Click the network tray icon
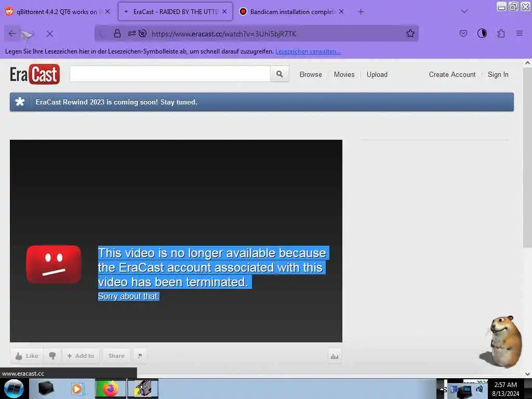 pos(465,391)
